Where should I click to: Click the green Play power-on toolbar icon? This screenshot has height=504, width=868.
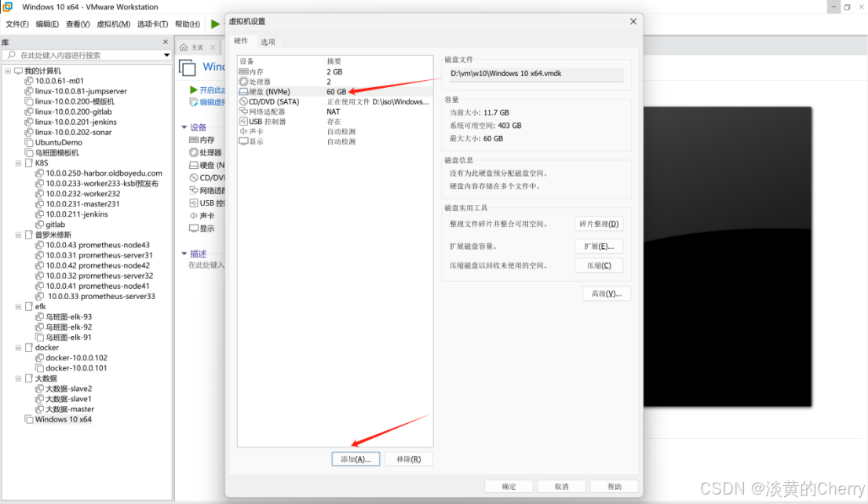tap(215, 24)
